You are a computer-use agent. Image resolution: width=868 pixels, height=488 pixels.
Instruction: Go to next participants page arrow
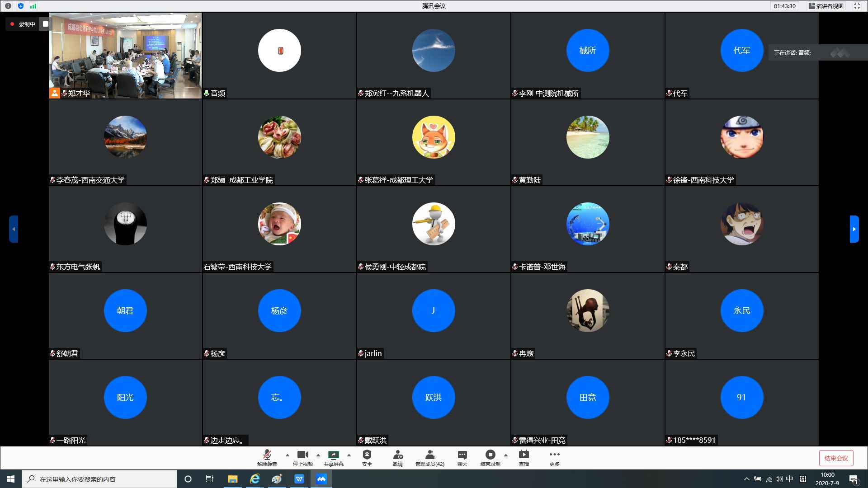coord(854,229)
